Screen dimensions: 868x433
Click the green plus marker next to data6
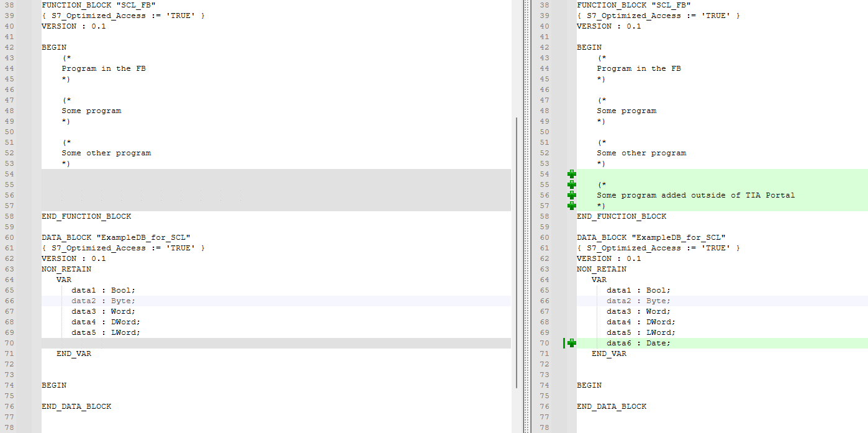tap(571, 343)
